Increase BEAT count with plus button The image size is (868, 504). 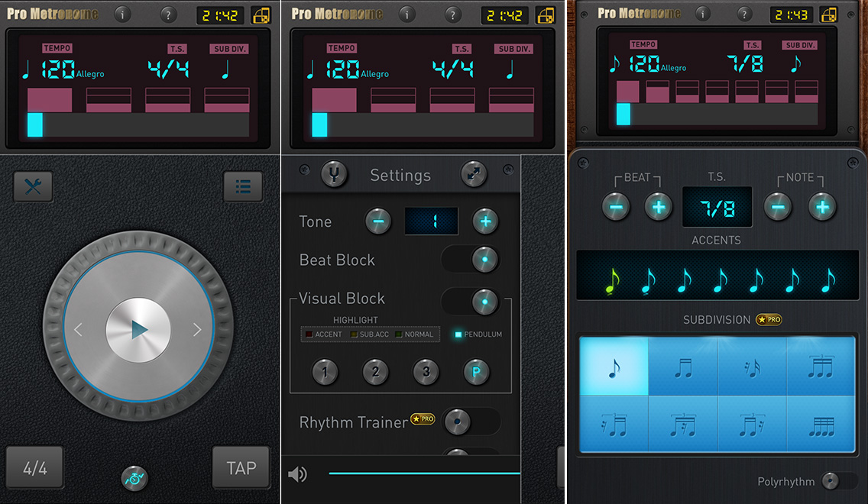pyautogui.click(x=658, y=207)
